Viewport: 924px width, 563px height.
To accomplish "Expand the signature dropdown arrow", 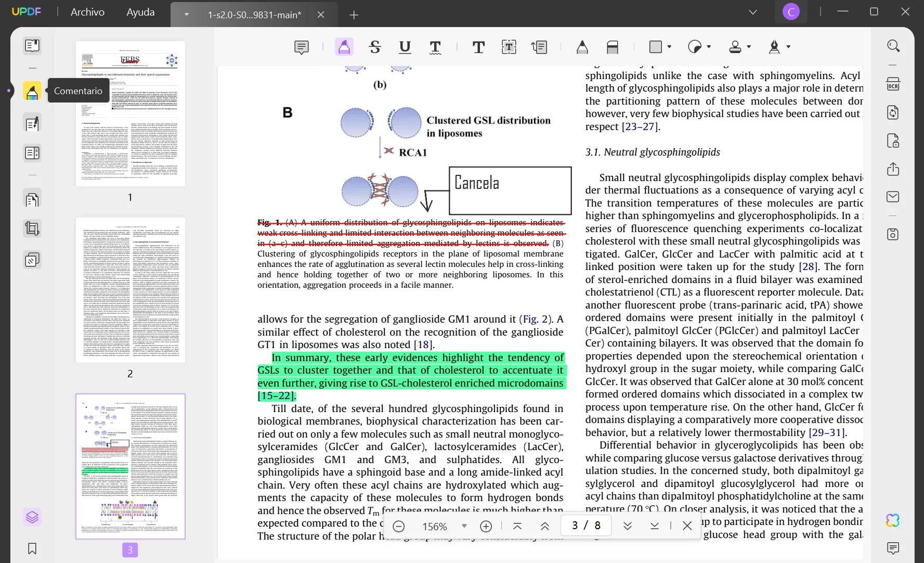I will 788,47.
